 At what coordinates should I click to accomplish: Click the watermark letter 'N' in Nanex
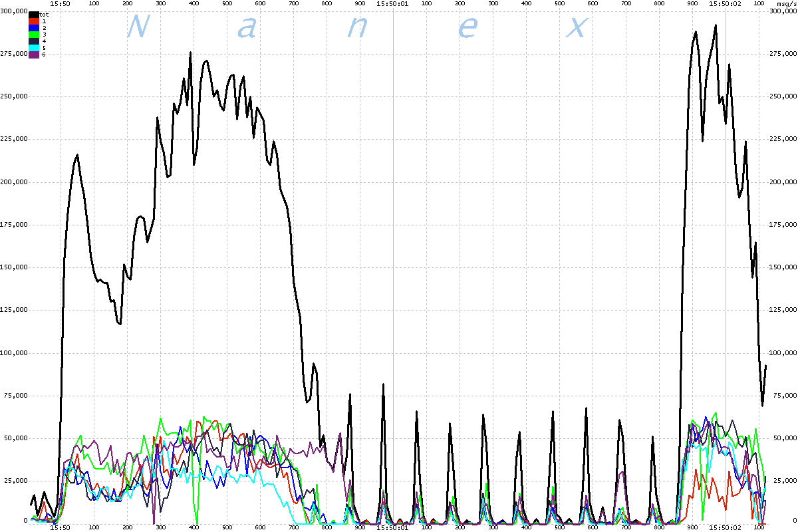point(137,27)
